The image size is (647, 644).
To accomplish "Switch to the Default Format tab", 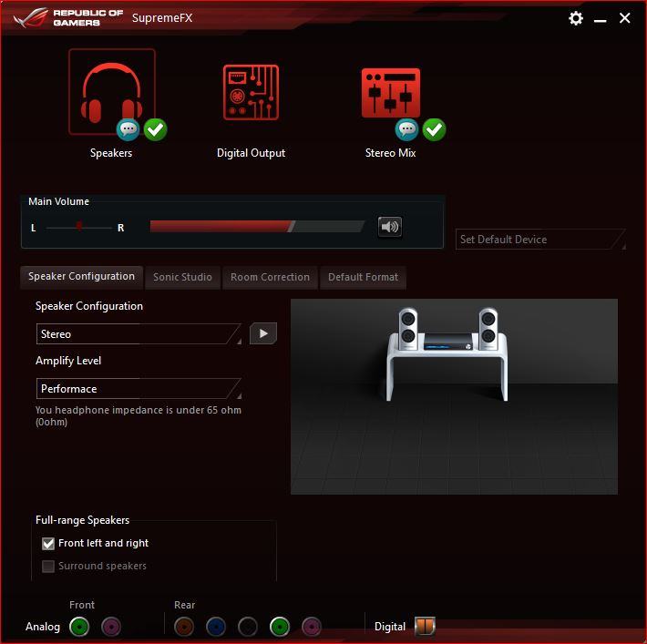I will 363,277.
